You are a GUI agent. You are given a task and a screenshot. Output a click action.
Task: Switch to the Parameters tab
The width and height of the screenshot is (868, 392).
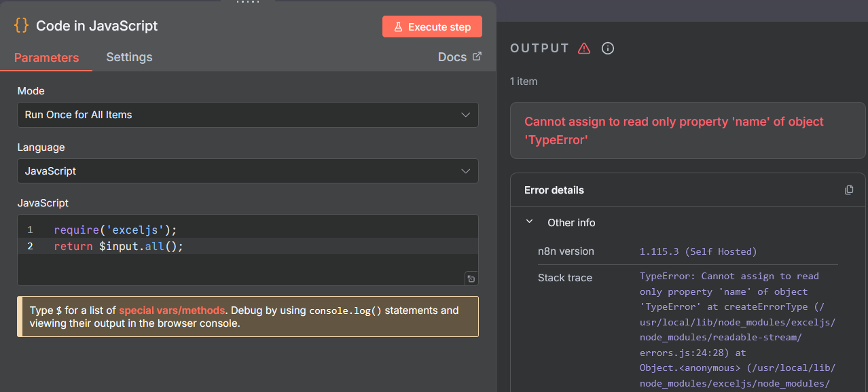pos(46,58)
